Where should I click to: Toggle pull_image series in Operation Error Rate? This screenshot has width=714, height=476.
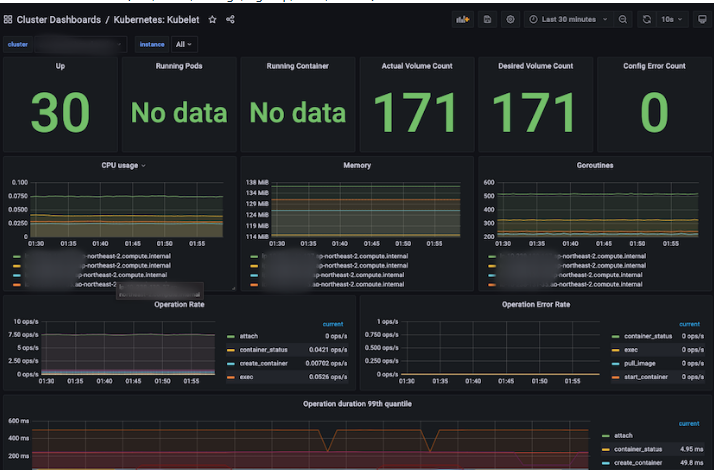[x=640, y=363]
